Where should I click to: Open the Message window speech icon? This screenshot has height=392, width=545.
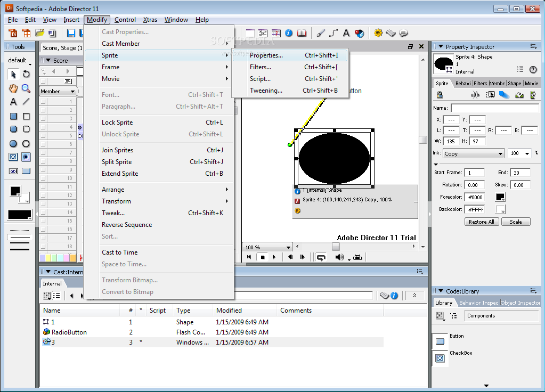point(403,33)
